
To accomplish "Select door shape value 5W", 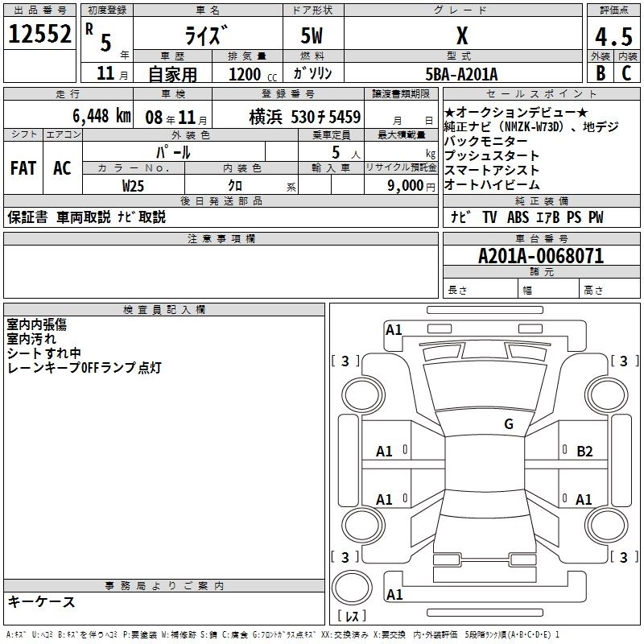I will (x=312, y=35).
